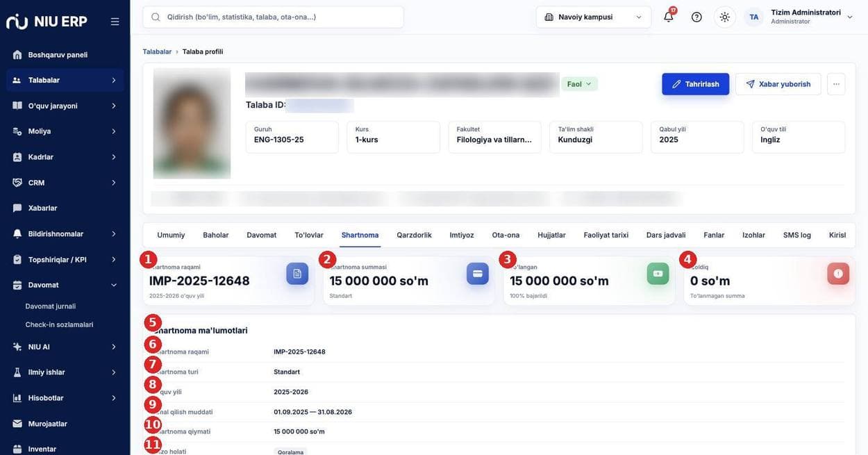868x455 pixels.
Task: Open the notifications bell icon
Action: coord(669,17)
